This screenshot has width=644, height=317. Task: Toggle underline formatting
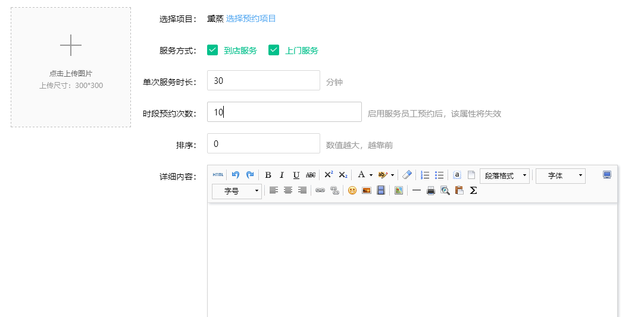coord(296,175)
